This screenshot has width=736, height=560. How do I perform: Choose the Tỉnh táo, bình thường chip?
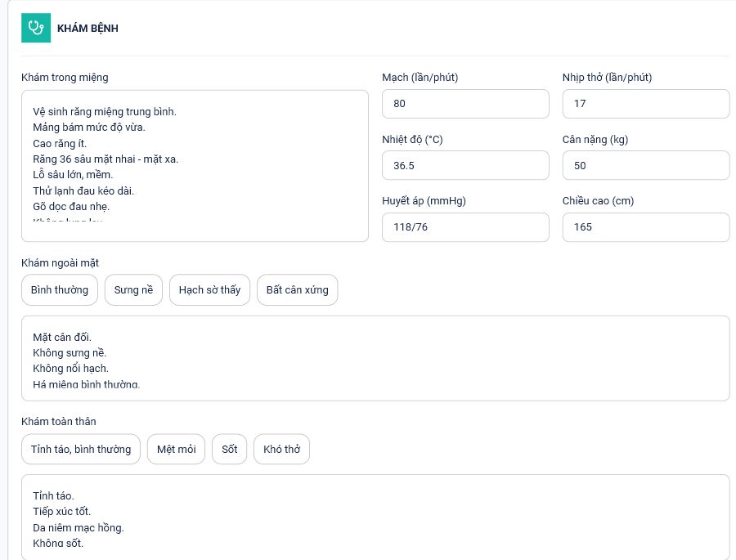pos(81,449)
